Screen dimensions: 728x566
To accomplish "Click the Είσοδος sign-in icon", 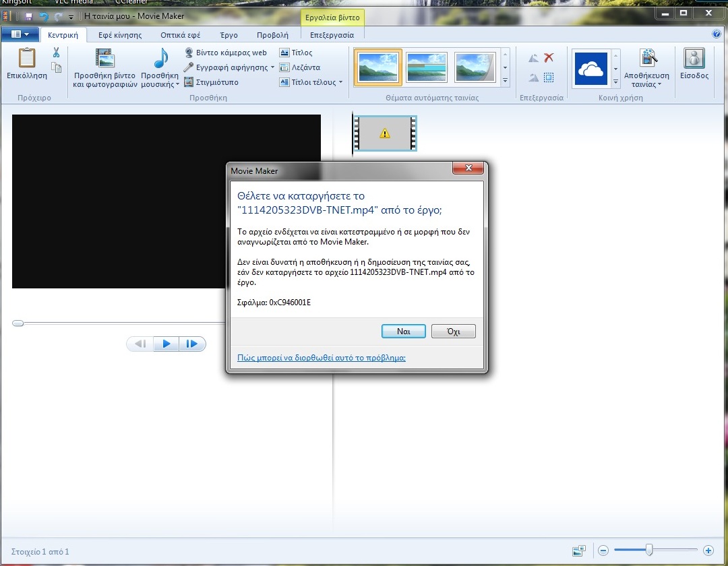I will coord(694,58).
